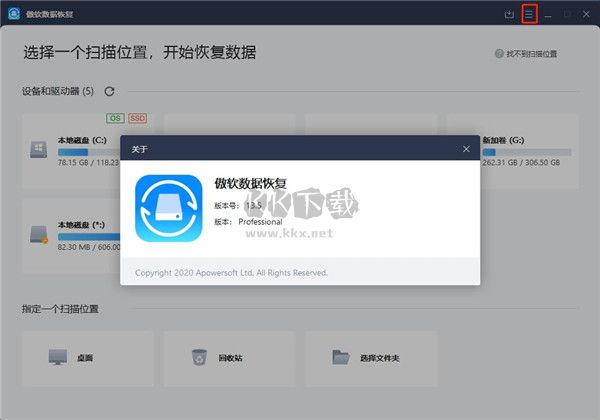This screenshot has height=420, width=600.
Task: Close the 关于 about dialog
Action: [x=466, y=149]
